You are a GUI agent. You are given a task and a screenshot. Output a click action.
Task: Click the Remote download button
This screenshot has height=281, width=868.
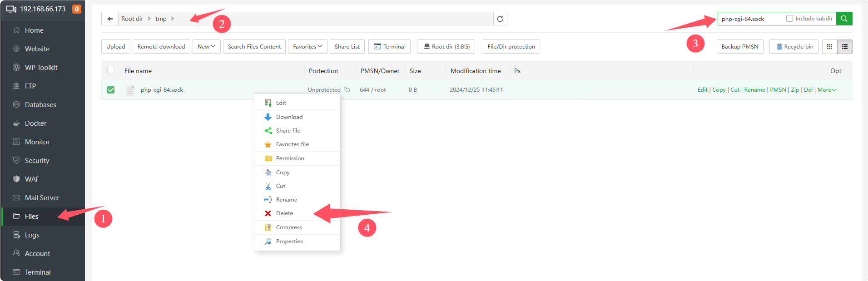point(161,47)
